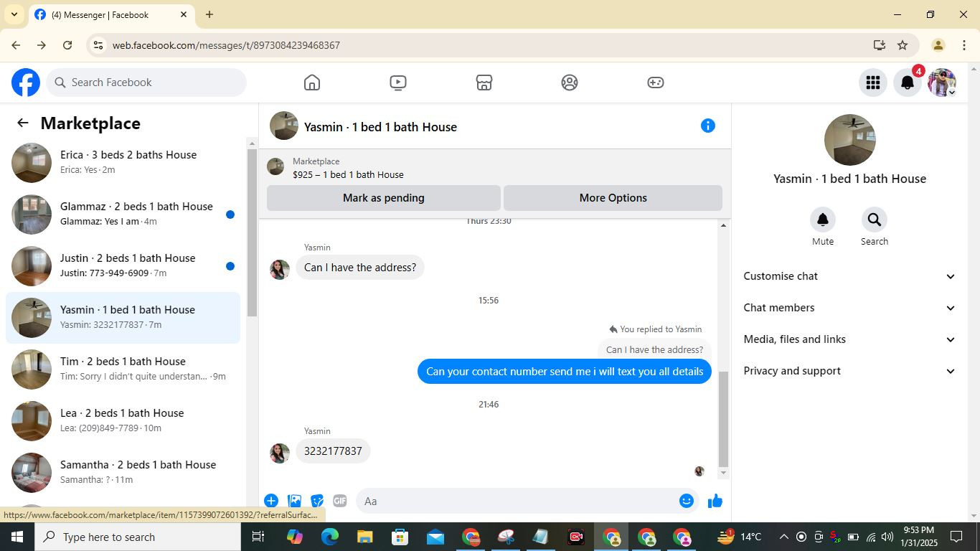Open File Explorer from the taskbar
The height and width of the screenshot is (551, 980).
coord(364,537)
